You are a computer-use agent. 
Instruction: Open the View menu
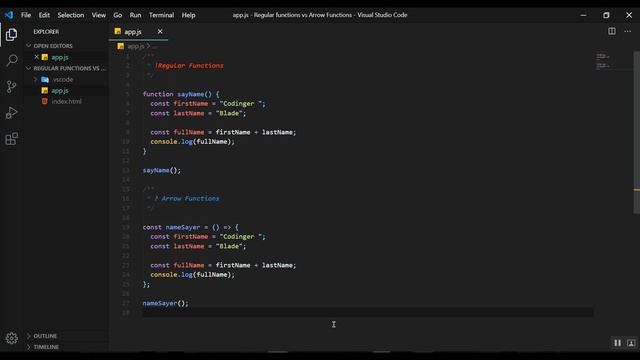coord(98,15)
